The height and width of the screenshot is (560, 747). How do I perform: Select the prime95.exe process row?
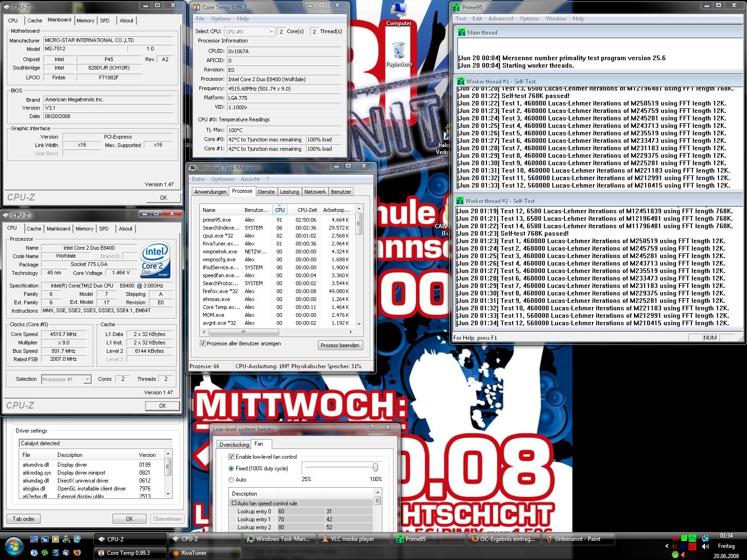pos(277,220)
